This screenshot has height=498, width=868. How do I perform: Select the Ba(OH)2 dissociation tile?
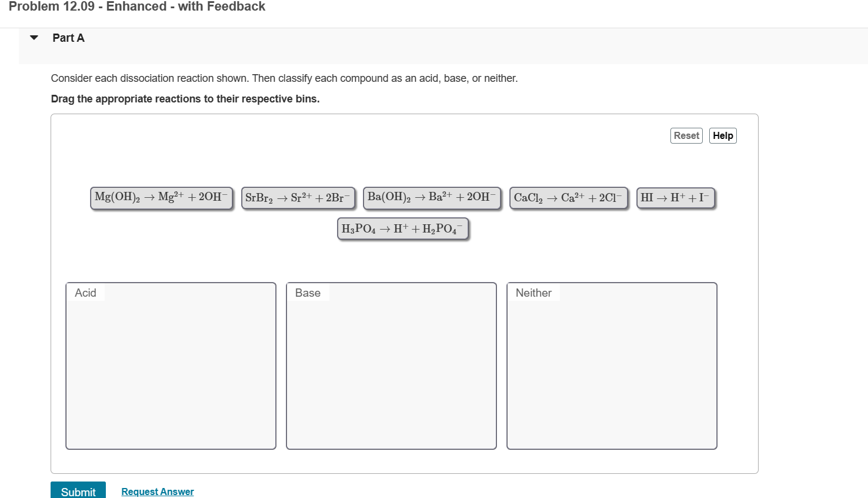coord(432,198)
